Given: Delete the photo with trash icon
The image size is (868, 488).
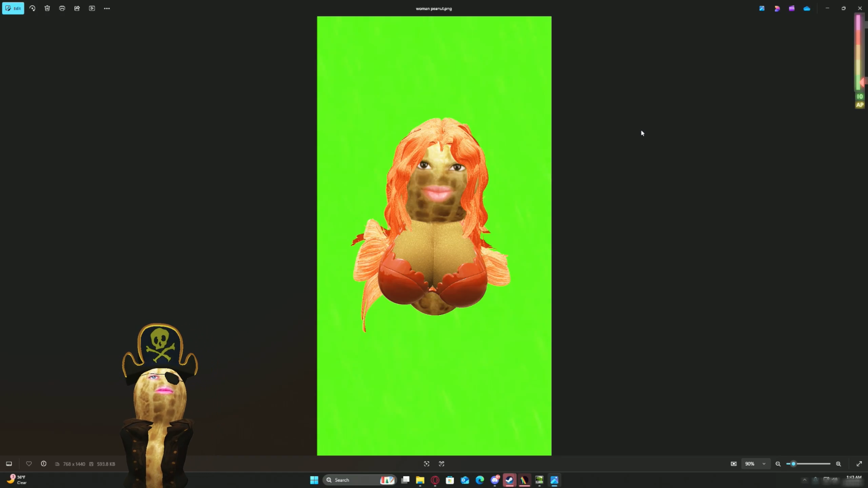Looking at the screenshot, I should click(47, 8).
